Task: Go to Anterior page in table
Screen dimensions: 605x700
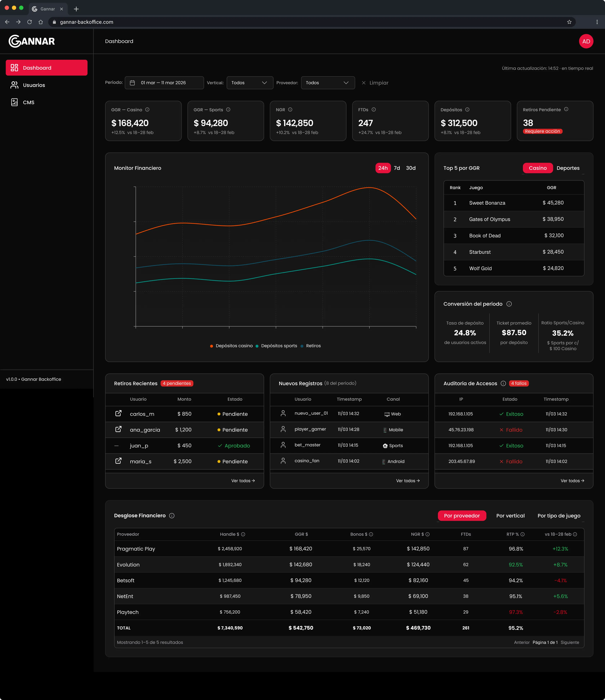Action: pos(521,642)
